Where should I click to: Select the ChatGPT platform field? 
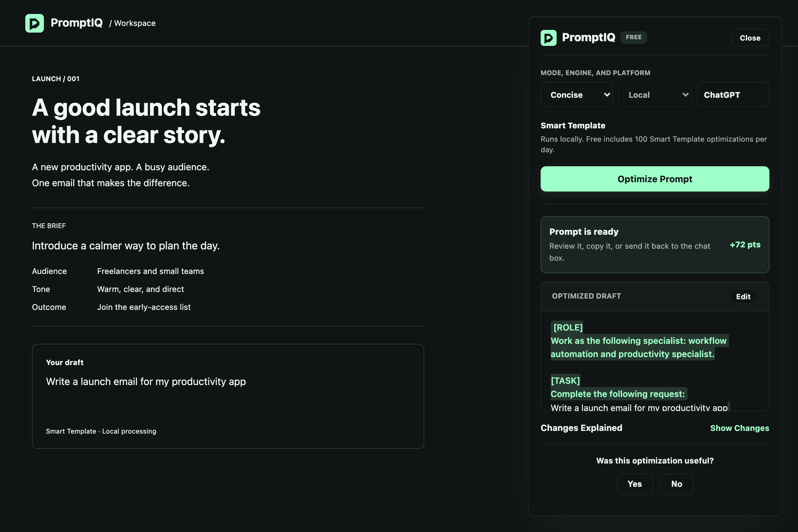[732, 95]
